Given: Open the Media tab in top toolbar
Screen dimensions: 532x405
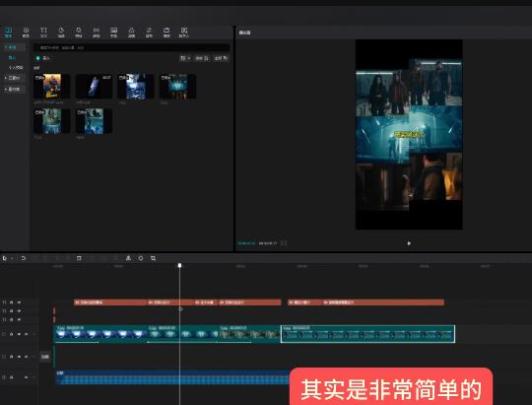Looking at the screenshot, I should tap(8, 33).
